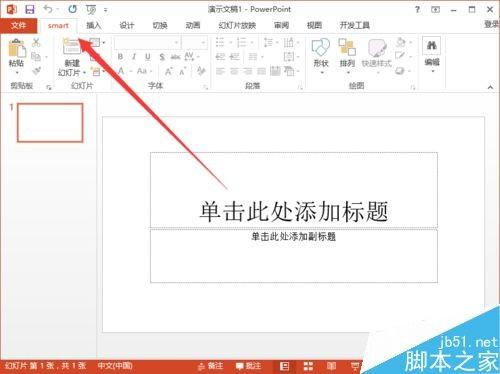Select the Format Painter brush icon
The width and height of the screenshot is (500, 374).
coord(36,71)
